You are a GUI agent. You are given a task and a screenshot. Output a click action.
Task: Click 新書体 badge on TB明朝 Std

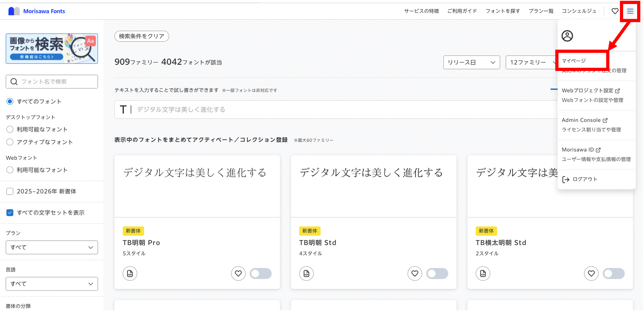point(310,231)
